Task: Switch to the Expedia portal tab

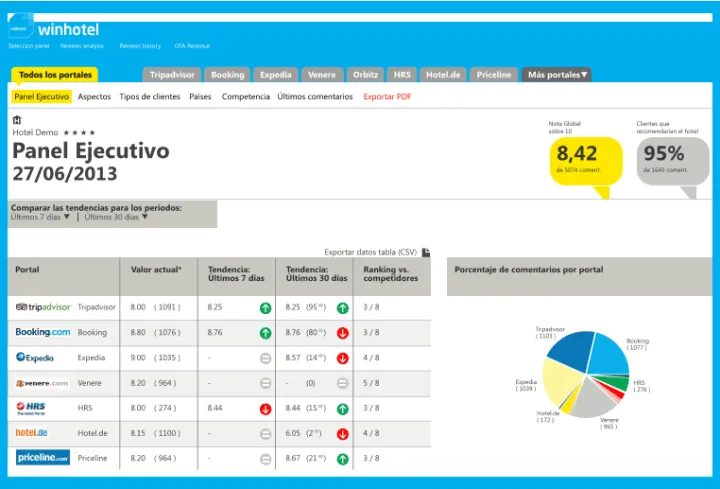Action: tap(275, 75)
